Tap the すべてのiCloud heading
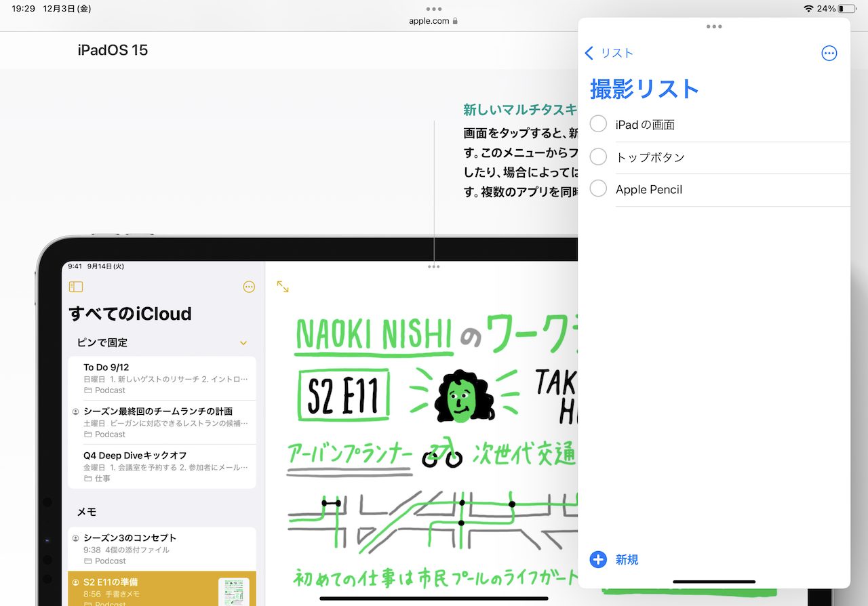The image size is (868, 606). pos(130,313)
